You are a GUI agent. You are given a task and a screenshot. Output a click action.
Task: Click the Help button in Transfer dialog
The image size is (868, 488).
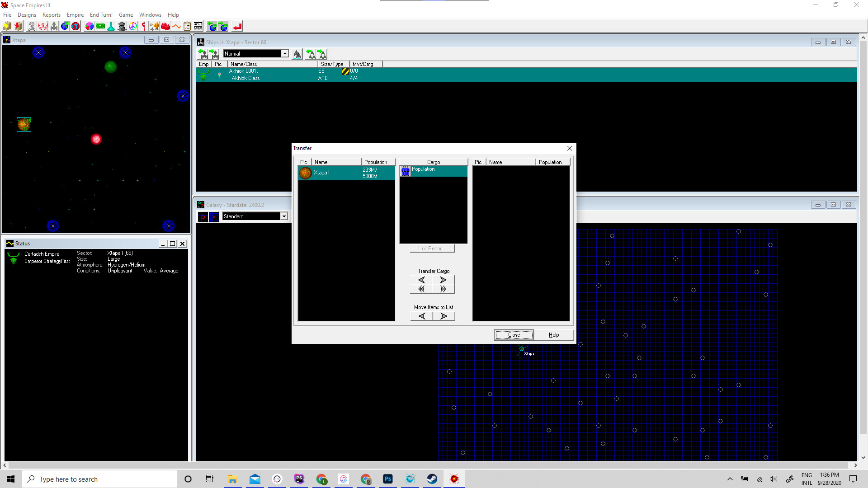(553, 334)
